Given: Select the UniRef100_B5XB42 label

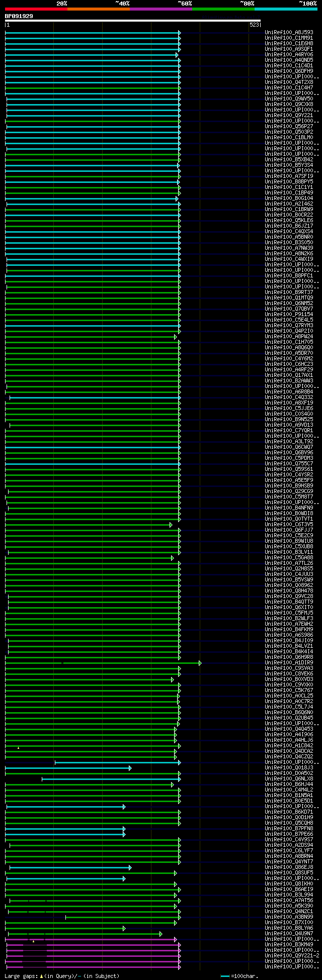Looking at the screenshot, I should 289,160.
